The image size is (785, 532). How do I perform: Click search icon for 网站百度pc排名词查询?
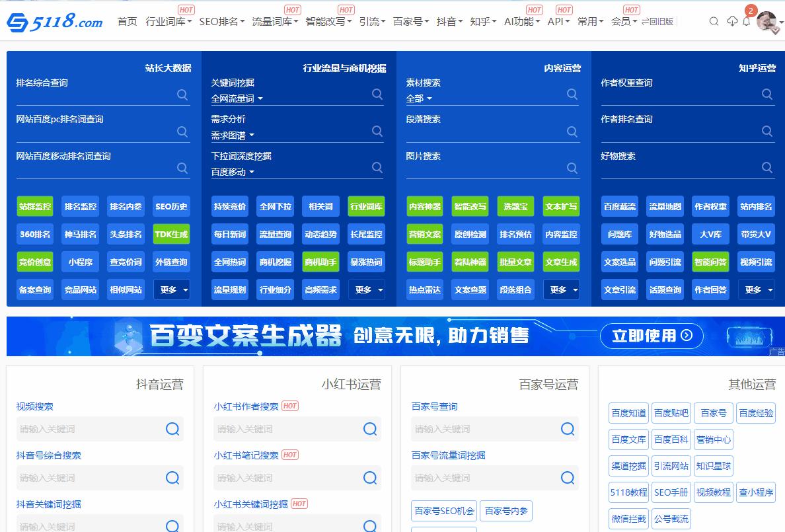tap(182, 132)
